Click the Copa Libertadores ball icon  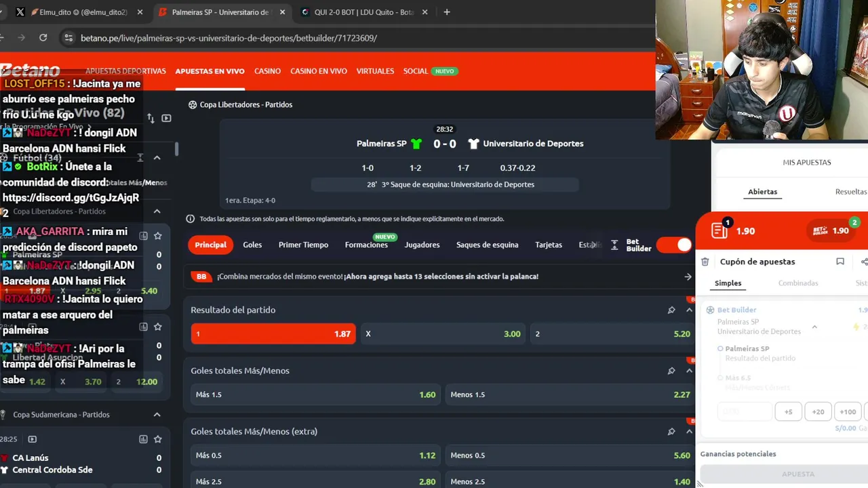(193, 105)
